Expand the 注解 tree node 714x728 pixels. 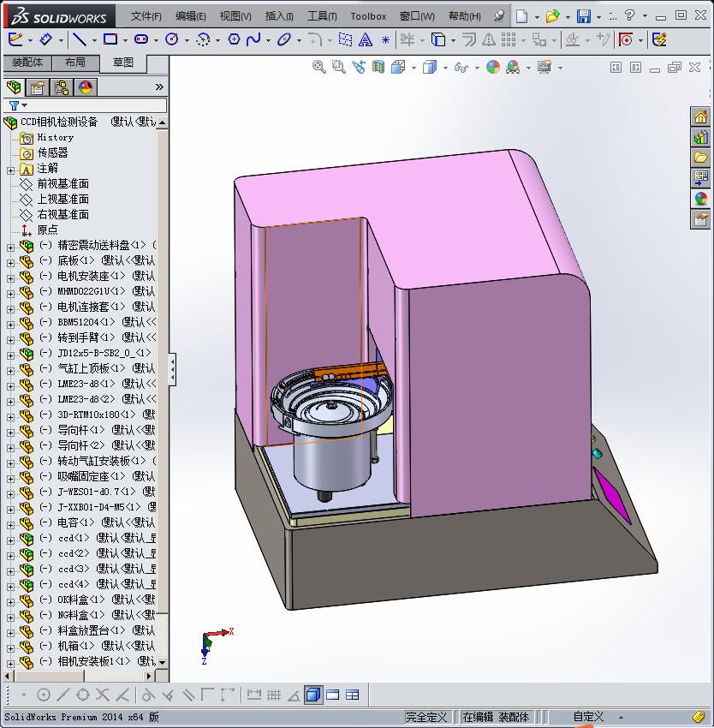coord(10,170)
